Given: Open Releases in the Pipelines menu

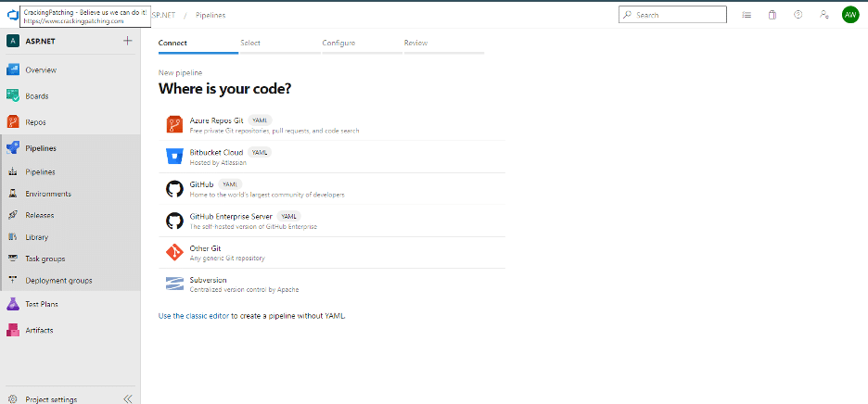Looking at the screenshot, I should [x=40, y=215].
